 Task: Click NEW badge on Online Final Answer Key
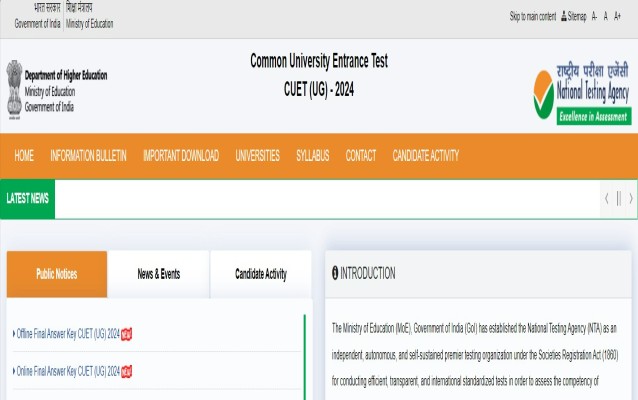[127, 372]
